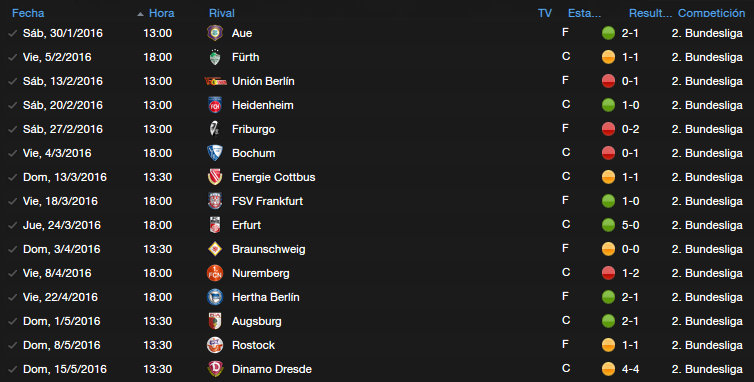Click the red loss indicator for Friburgo
754x382 pixels.
click(608, 129)
